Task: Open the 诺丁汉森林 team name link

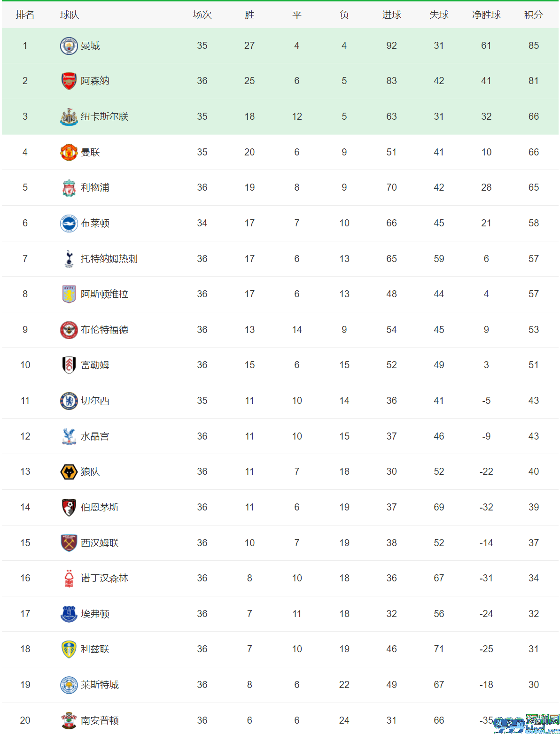Action: coord(104,579)
